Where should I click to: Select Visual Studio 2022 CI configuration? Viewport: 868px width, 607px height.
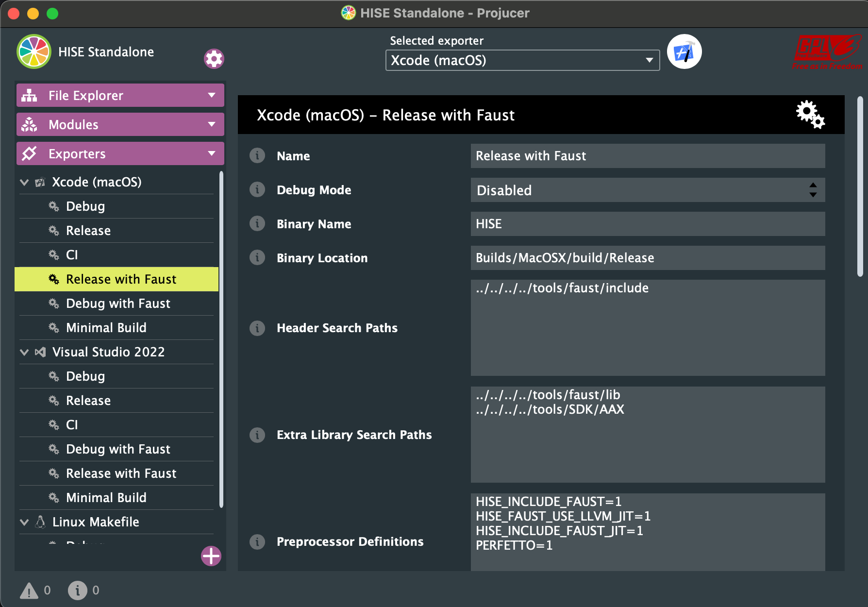click(x=117, y=425)
